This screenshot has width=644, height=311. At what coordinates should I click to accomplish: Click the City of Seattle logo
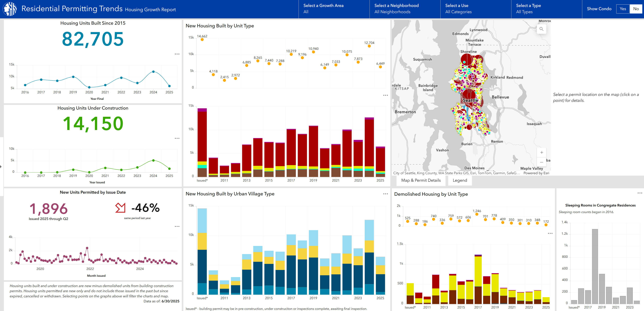pyautogui.click(x=9, y=9)
